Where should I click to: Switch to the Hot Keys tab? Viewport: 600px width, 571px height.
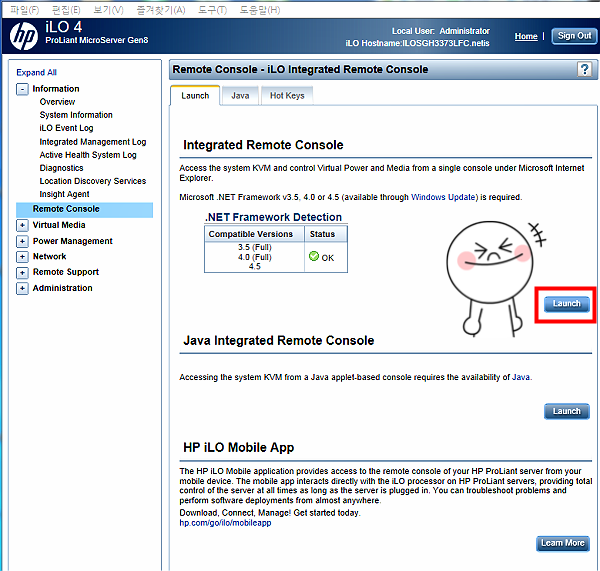(287, 96)
